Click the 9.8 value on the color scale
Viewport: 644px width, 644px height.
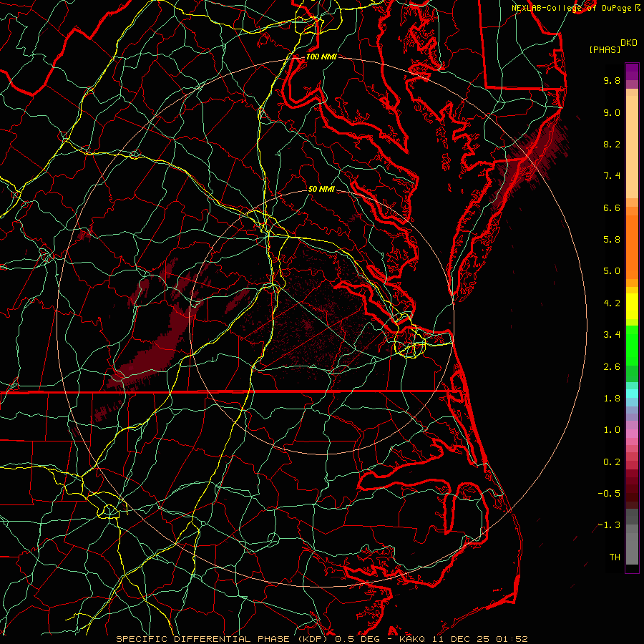click(x=612, y=80)
